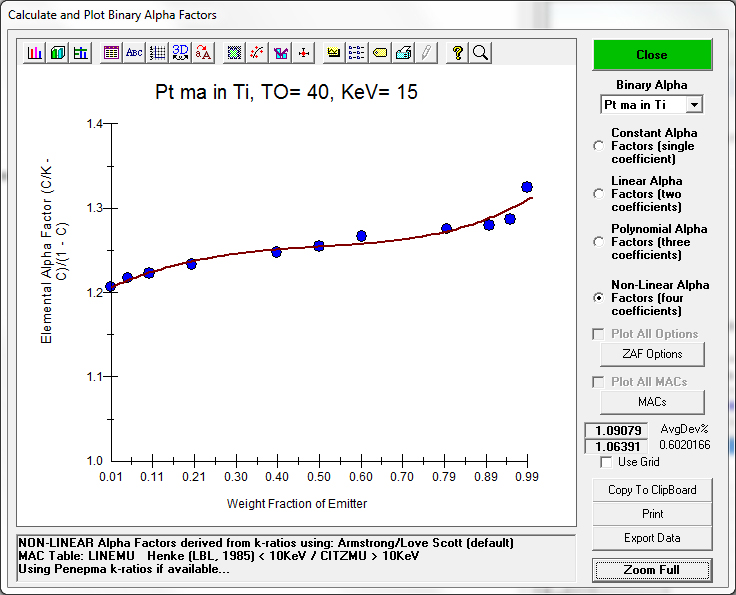This screenshot has width=736, height=595.
Task: Click the Export Data button
Action: click(x=651, y=538)
